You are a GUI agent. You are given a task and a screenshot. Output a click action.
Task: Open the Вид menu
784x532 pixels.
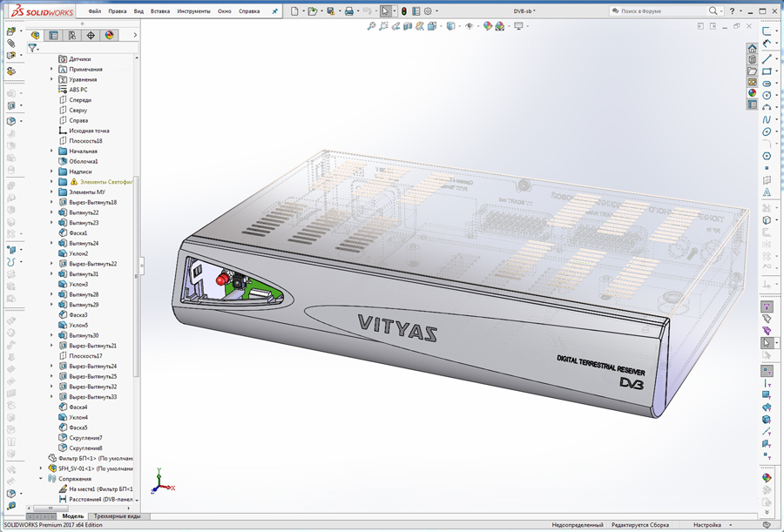139,11
